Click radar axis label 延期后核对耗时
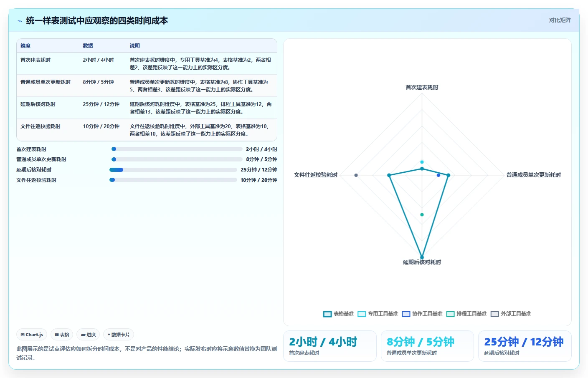This screenshot has width=588, height=378. click(422, 262)
